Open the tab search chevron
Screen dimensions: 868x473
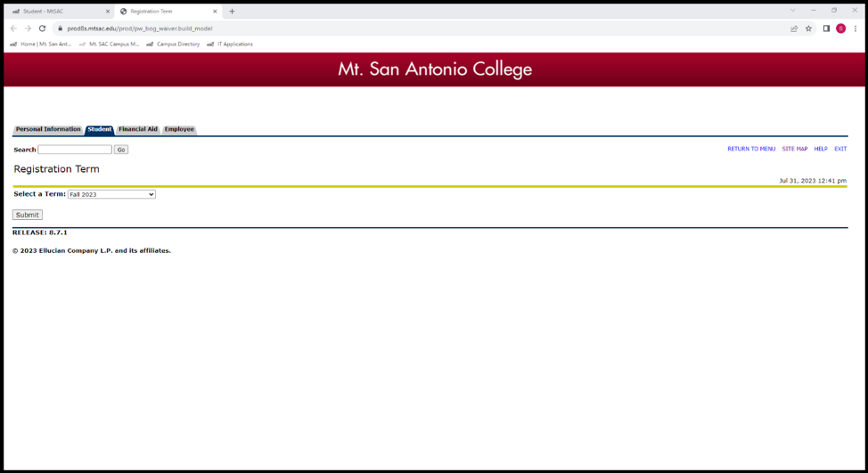tap(793, 10)
